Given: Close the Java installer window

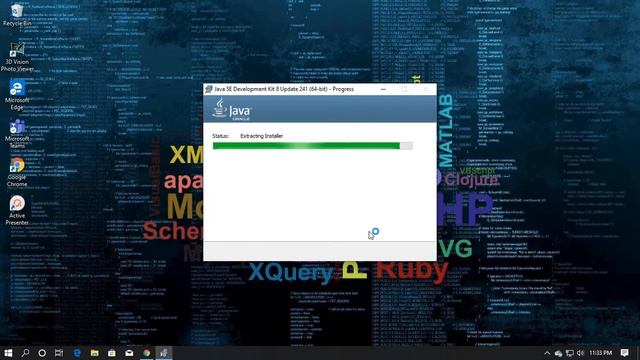Looking at the screenshot, I should (x=426, y=89).
